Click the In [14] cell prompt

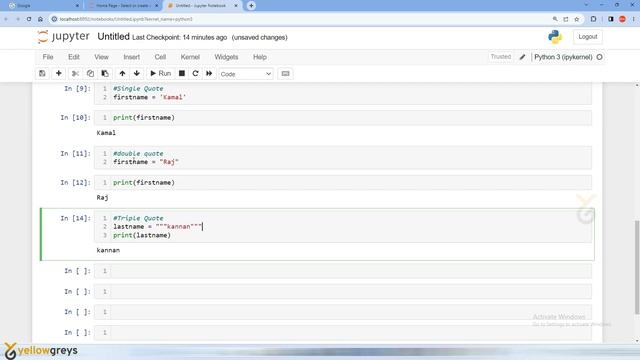[x=76, y=218]
